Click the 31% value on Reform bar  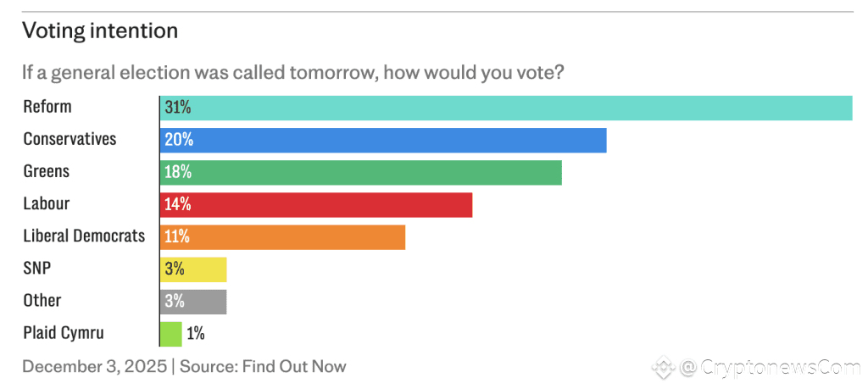coord(178,108)
